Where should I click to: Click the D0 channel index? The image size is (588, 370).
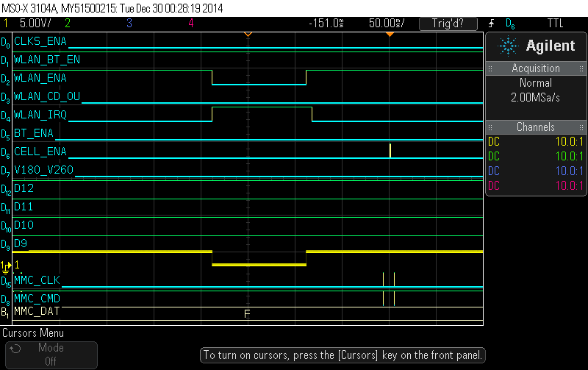click(x=5, y=42)
